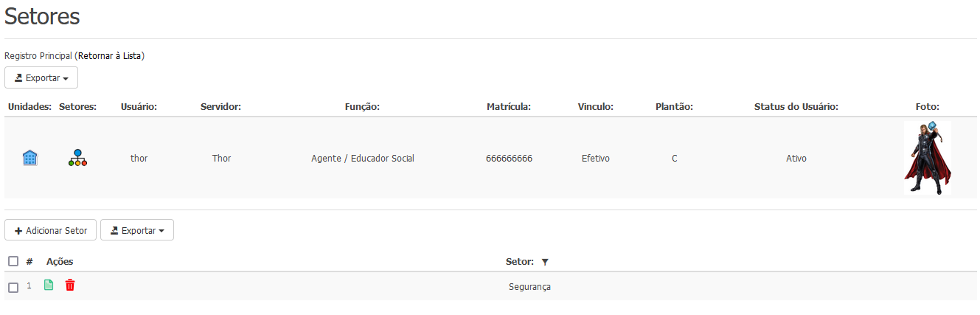This screenshot has height=315, width=980.
Task: Open the Setores org-chart icon
Action: (77, 157)
